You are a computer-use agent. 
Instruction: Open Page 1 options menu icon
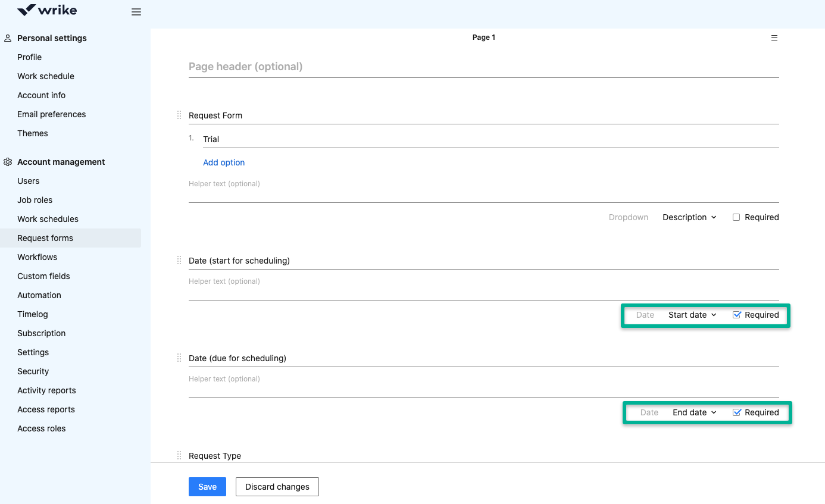click(x=774, y=37)
